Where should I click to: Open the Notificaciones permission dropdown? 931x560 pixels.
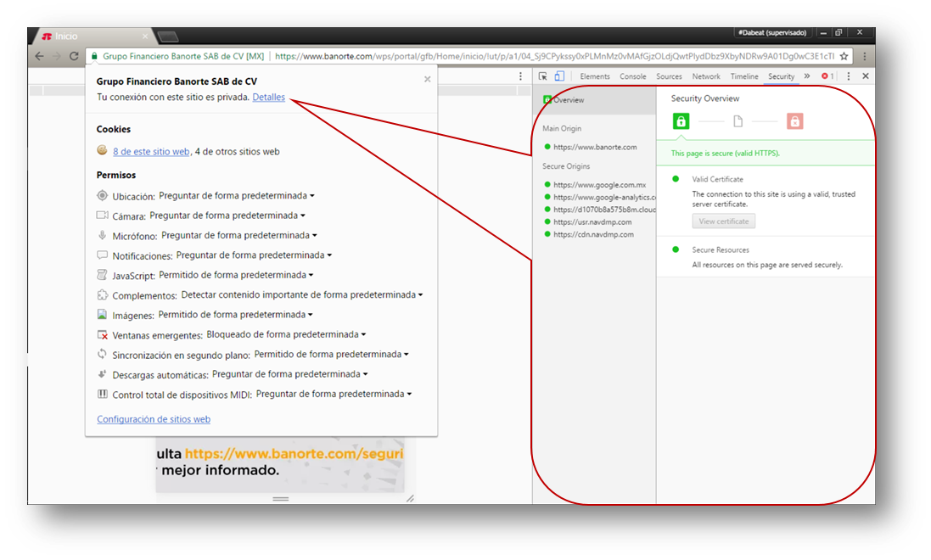254,255
